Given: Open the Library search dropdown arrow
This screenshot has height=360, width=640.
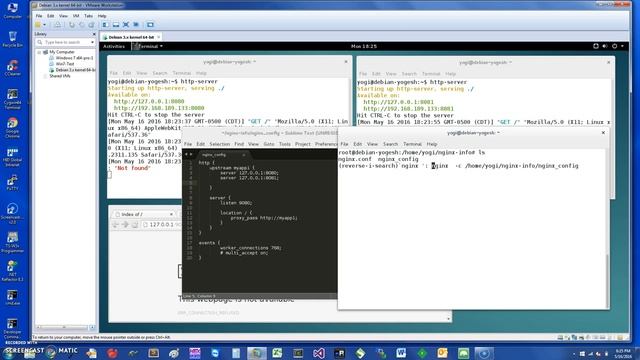Looking at the screenshot, I should coord(93,42).
